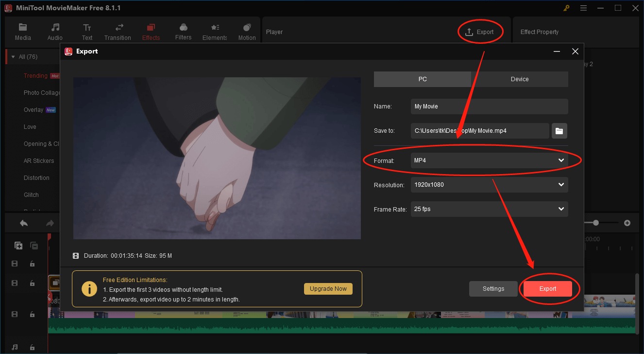
Task: Open the Audio tab
Action: 55,32
